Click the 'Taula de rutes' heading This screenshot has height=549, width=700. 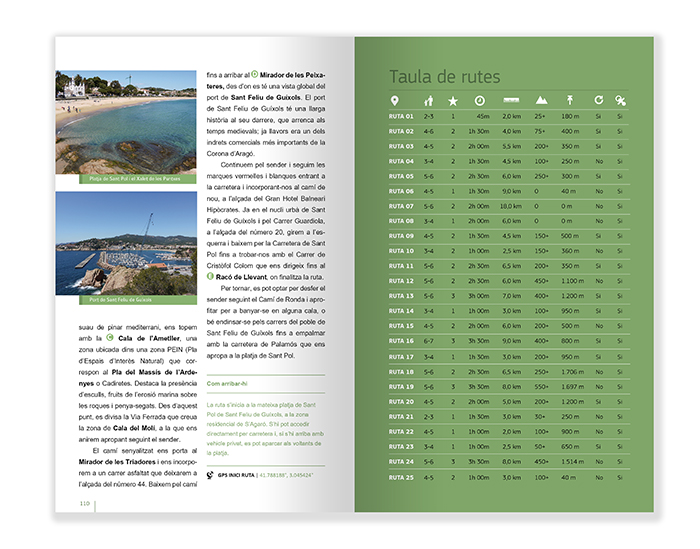[x=445, y=77]
